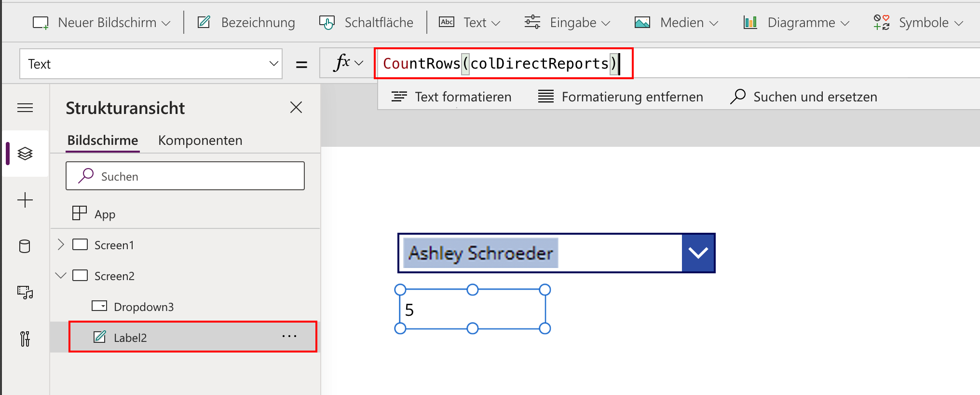Click the label showing 5 on canvas

(x=473, y=309)
